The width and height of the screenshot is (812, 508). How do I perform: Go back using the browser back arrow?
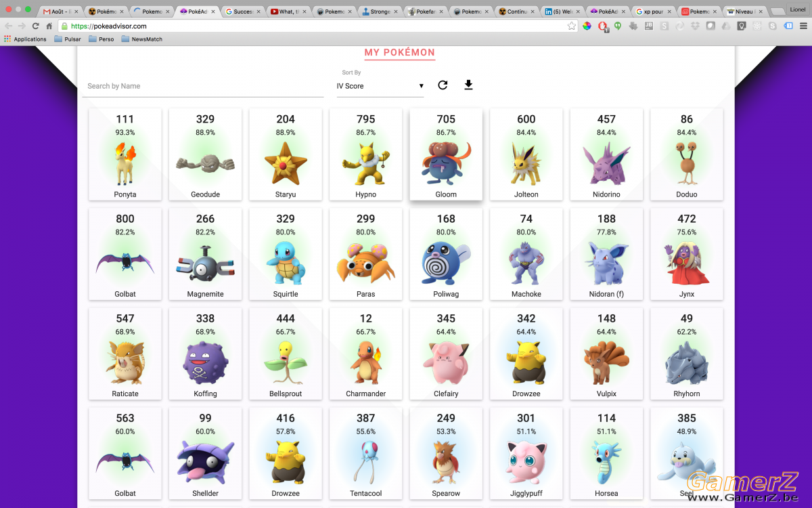[x=8, y=26]
